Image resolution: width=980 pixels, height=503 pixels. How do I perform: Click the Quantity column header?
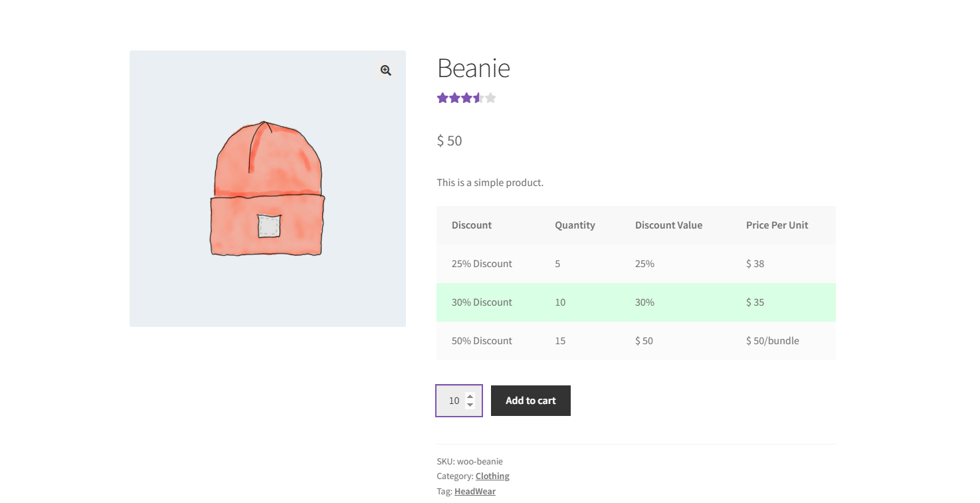coord(575,225)
